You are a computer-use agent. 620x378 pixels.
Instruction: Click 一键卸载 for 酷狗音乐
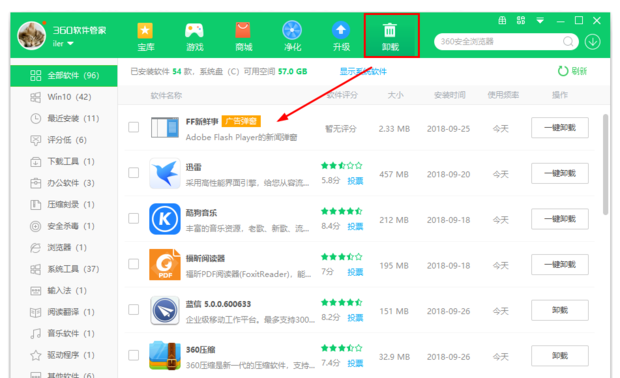click(560, 219)
